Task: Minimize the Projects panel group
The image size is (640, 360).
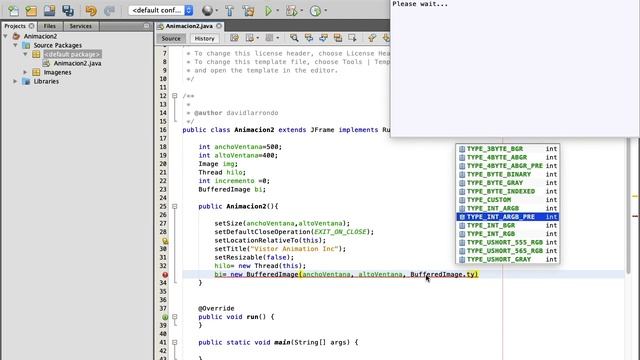Action: [x=147, y=26]
